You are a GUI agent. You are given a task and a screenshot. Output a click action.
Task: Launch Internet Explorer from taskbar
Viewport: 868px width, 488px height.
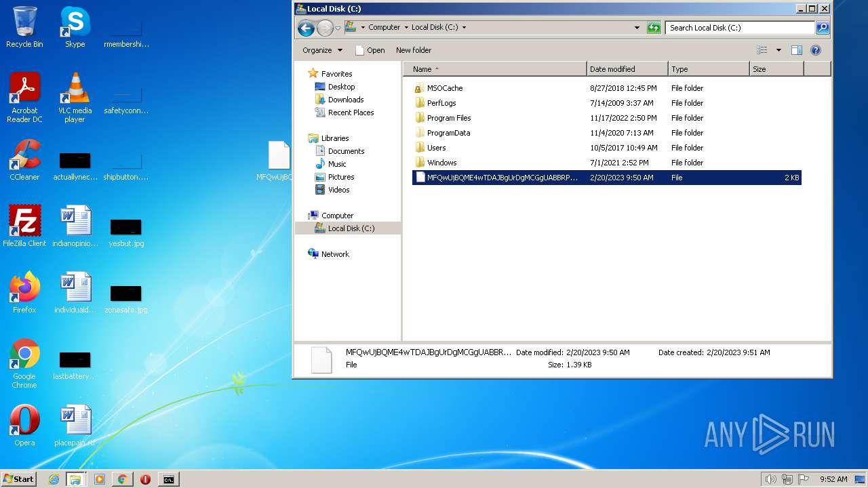(54, 479)
